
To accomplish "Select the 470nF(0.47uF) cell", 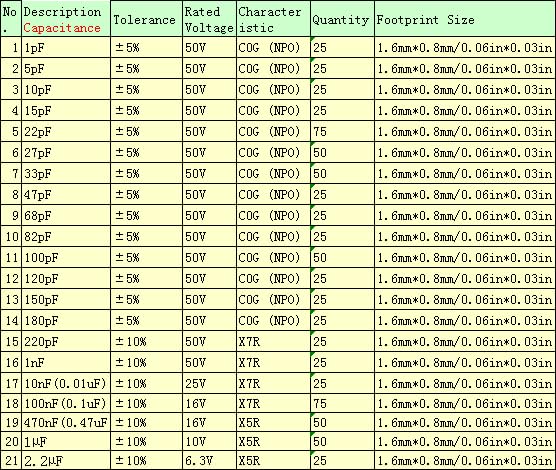I will pyautogui.click(x=66, y=422).
